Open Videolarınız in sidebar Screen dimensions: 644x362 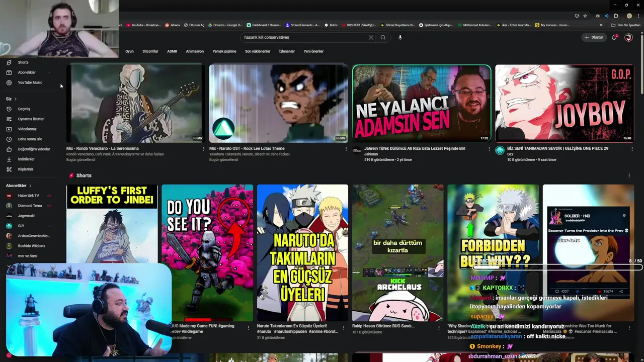click(x=27, y=129)
